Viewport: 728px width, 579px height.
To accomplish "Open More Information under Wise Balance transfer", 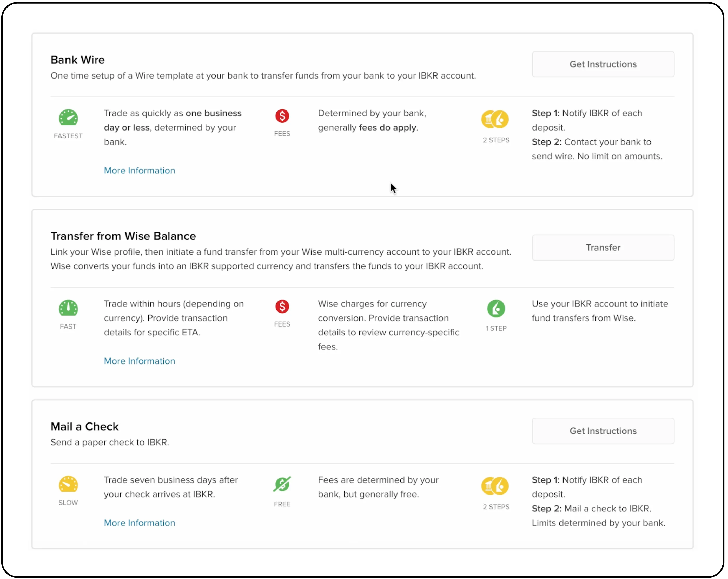I will (140, 361).
